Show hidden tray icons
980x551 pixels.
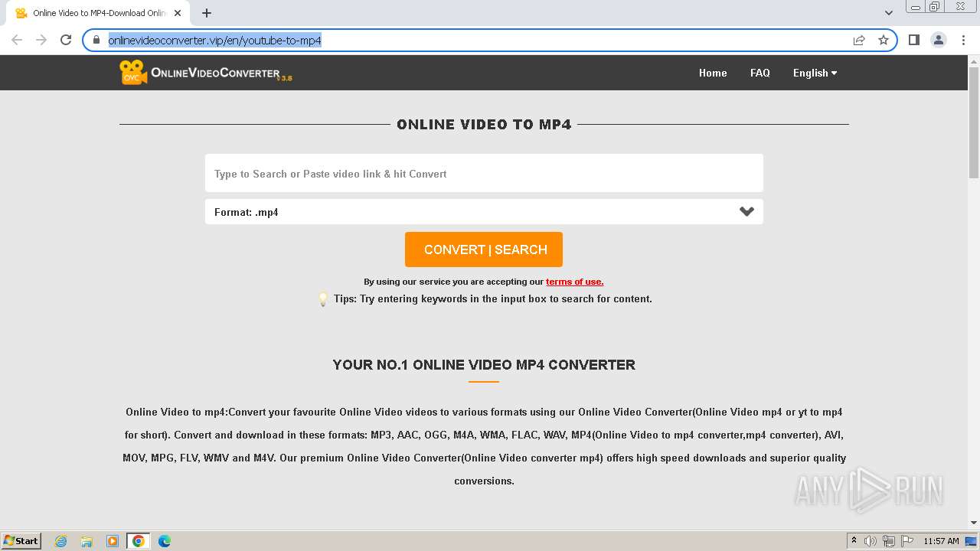coord(854,541)
